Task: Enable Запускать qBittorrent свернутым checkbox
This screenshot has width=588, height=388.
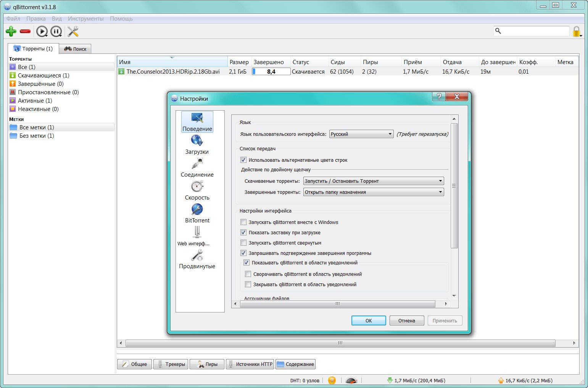Action: [243, 243]
